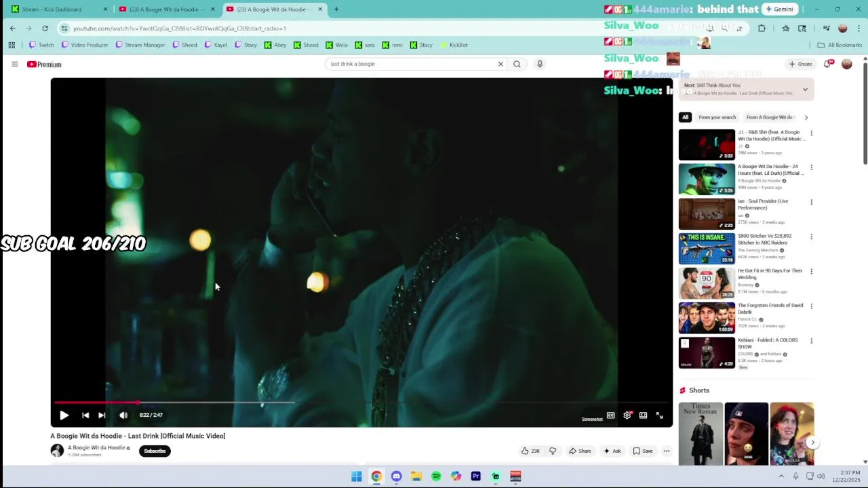The image size is (868, 488).
Task: Clear the search text with X
Action: (500, 64)
